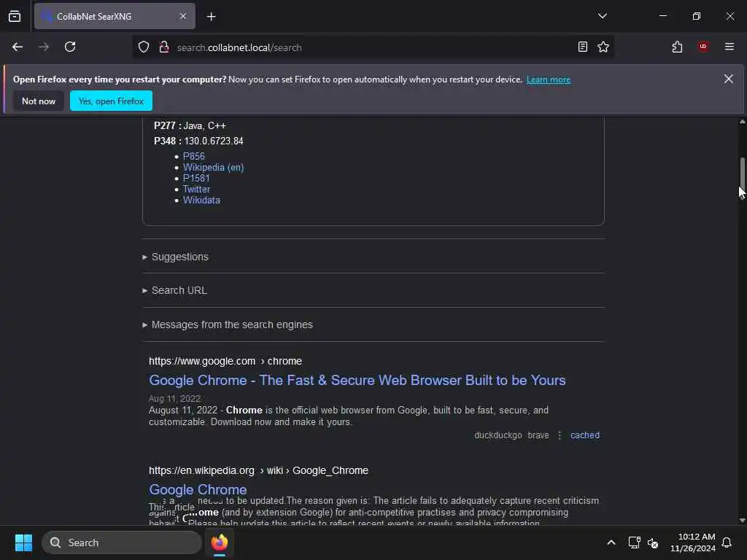Toggle reader view icon

point(583,47)
